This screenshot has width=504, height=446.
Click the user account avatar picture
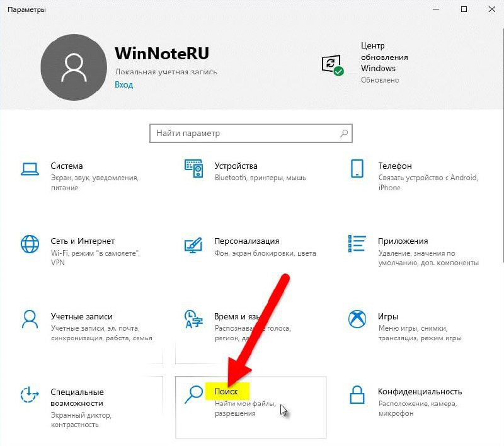coord(74,67)
